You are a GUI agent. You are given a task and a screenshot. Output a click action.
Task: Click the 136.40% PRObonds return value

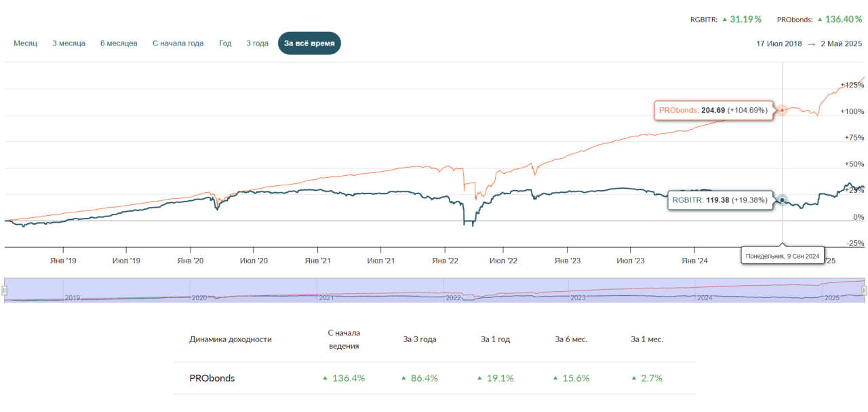tap(844, 20)
